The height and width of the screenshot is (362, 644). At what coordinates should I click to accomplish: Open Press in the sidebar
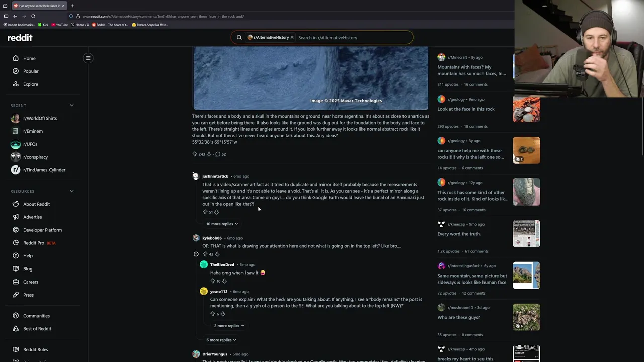tap(28, 295)
